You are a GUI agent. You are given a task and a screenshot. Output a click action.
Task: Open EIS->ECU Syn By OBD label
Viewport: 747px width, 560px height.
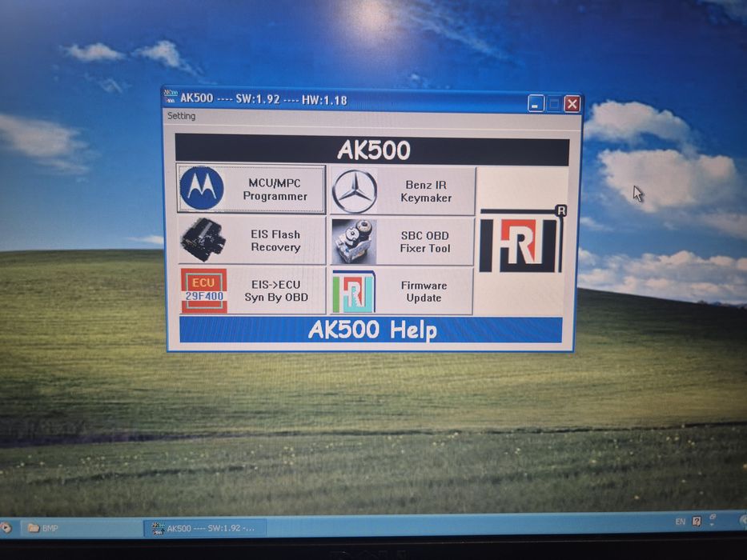276,291
